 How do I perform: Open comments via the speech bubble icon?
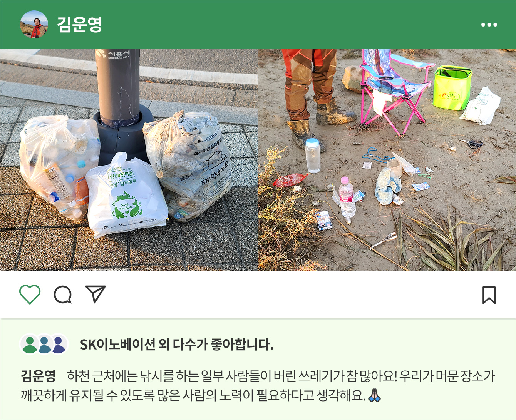point(63,295)
